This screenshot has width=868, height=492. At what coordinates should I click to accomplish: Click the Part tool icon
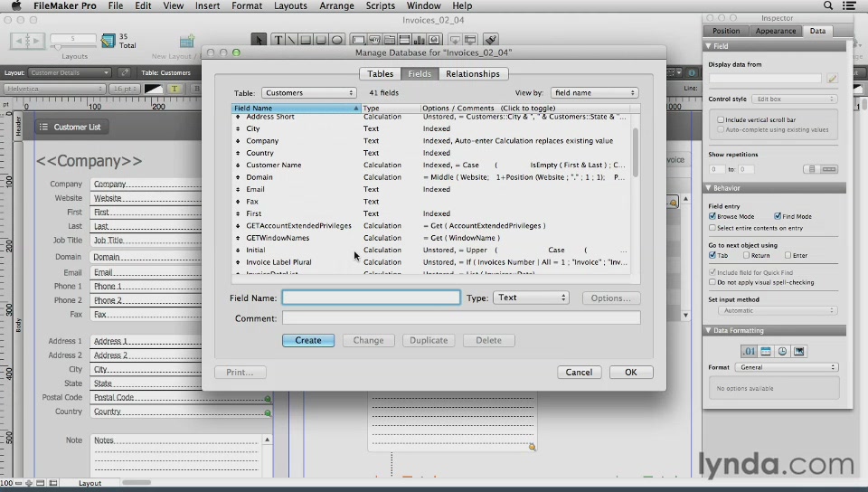(470, 40)
